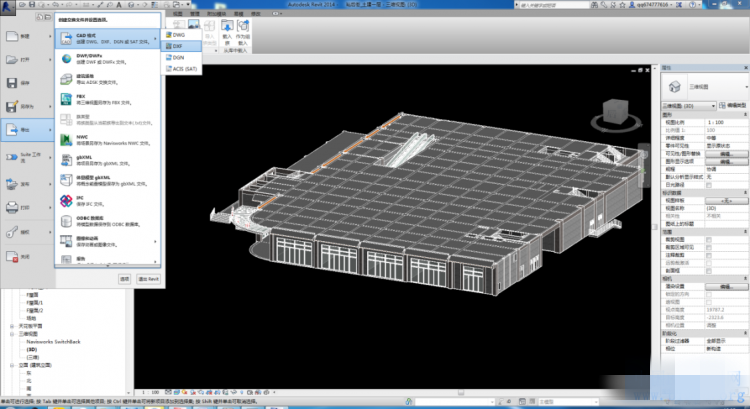Click the Text 'A' tool in quick access toolbar
Viewport: 750px width, 409px height.
[119, 4]
